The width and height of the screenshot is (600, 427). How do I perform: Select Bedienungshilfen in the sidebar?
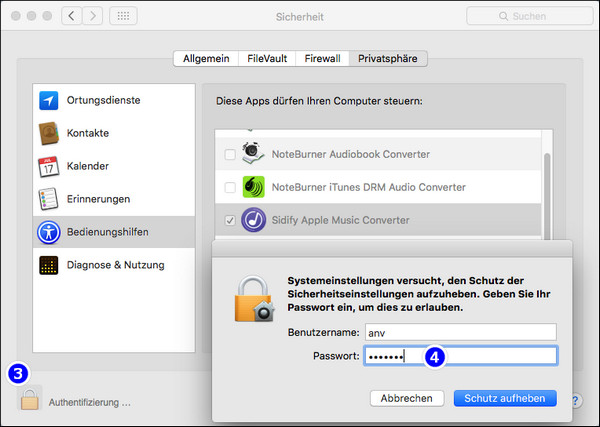click(x=114, y=232)
